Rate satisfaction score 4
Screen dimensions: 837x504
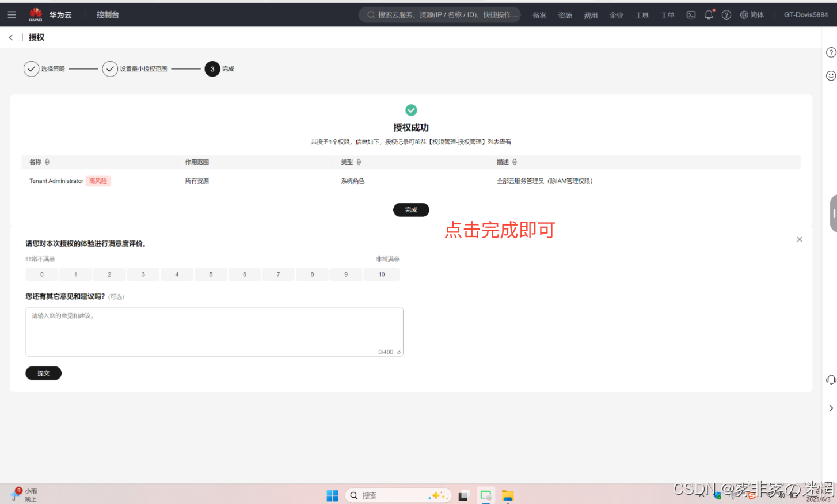(x=177, y=274)
